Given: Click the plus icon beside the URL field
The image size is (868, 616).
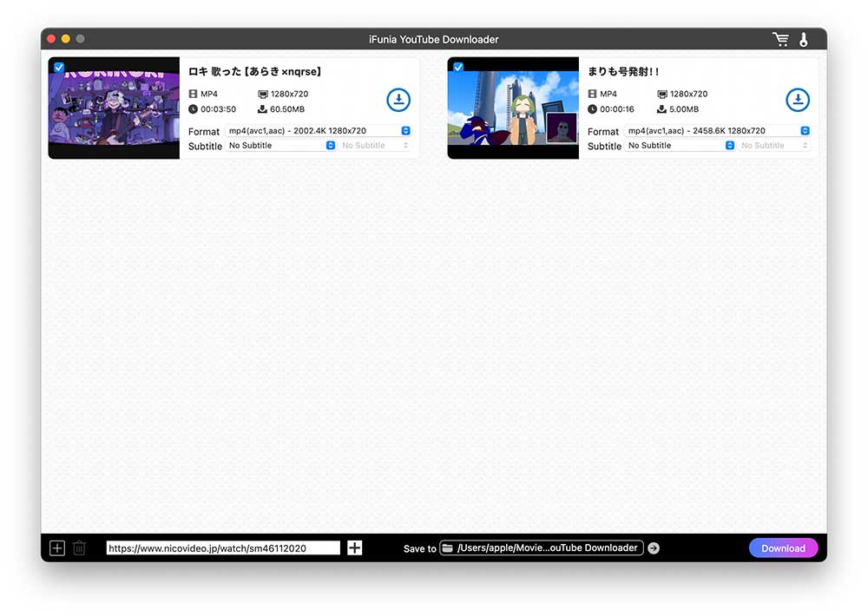Looking at the screenshot, I should (x=354, y=547).
